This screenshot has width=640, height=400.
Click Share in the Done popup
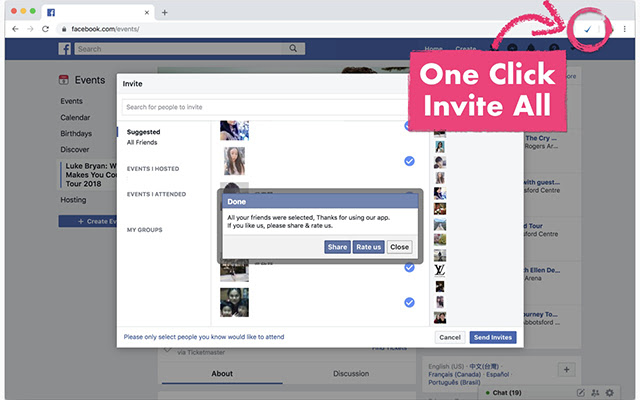[x=337, y=247]
